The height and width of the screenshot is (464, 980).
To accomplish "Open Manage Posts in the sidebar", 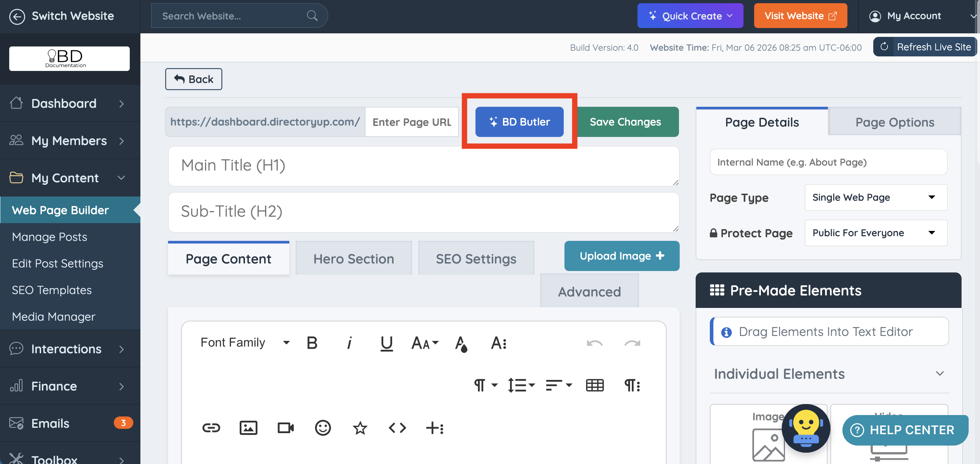I will (x=49, y=237).
